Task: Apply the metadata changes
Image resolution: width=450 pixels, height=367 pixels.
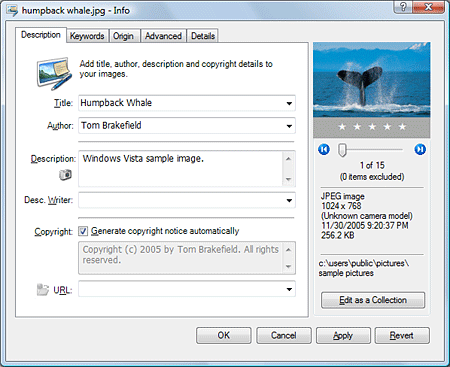Action: [x=343, y=335]
